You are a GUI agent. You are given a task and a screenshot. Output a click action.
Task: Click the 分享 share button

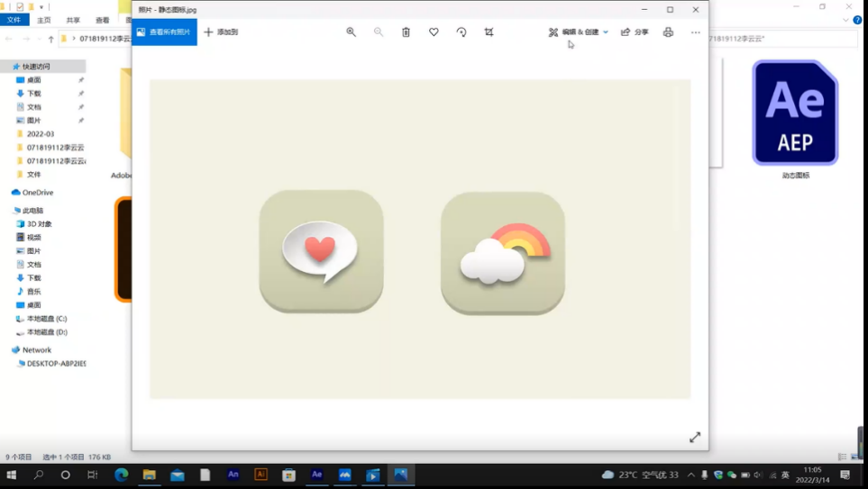635,32
